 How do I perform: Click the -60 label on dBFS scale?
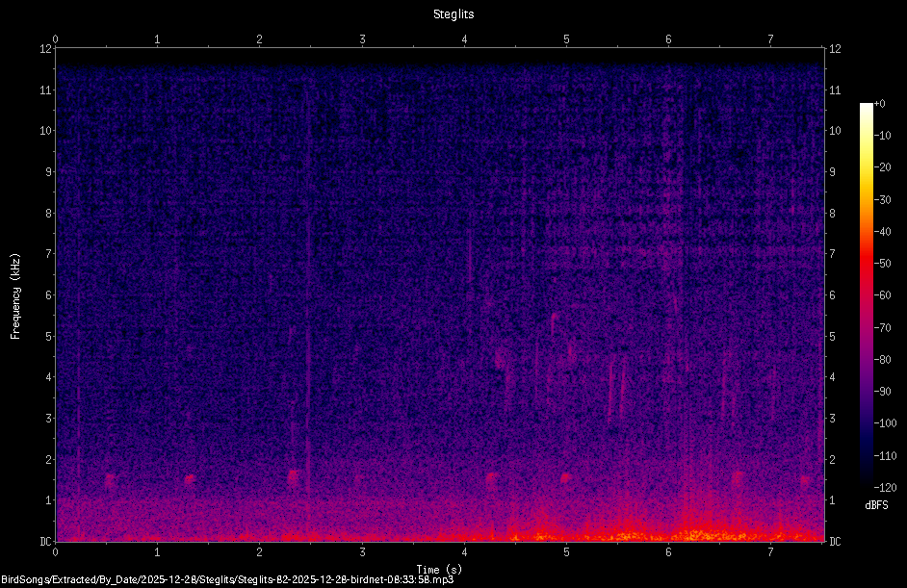click(883, 295)
